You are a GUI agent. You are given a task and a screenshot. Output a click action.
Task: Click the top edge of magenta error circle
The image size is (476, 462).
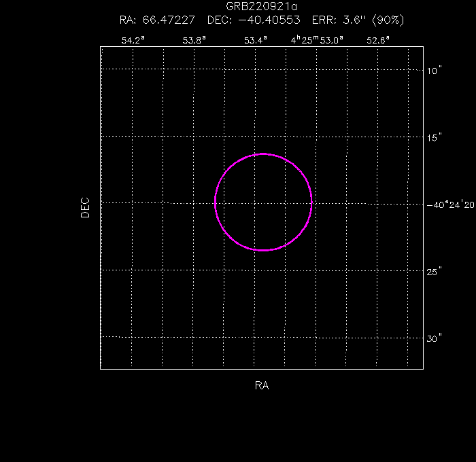point(263,154)
